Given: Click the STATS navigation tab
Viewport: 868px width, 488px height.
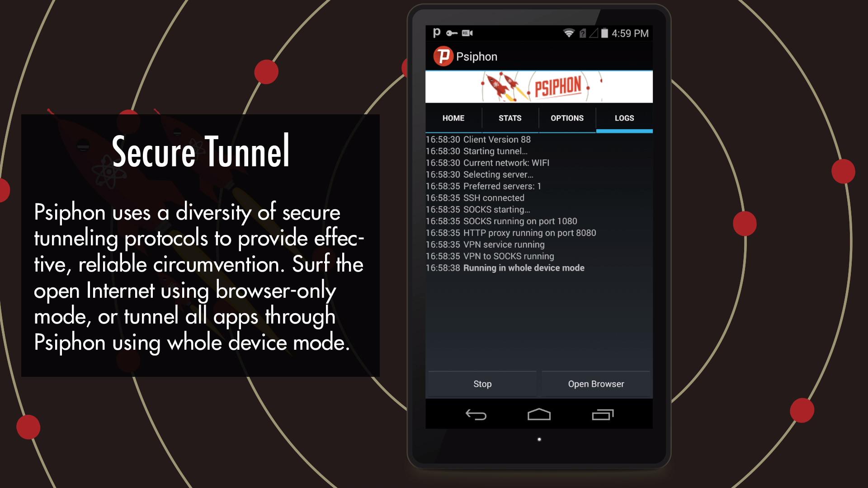Looking at the screenshot, I should tap(509, 118).
